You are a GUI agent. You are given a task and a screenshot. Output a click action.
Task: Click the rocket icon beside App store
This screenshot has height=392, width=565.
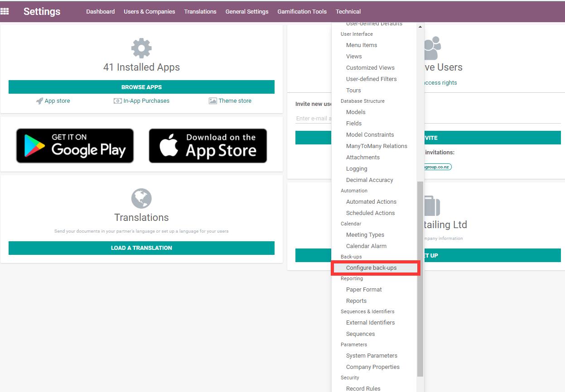pyautogui.click(x=39, y=101)
